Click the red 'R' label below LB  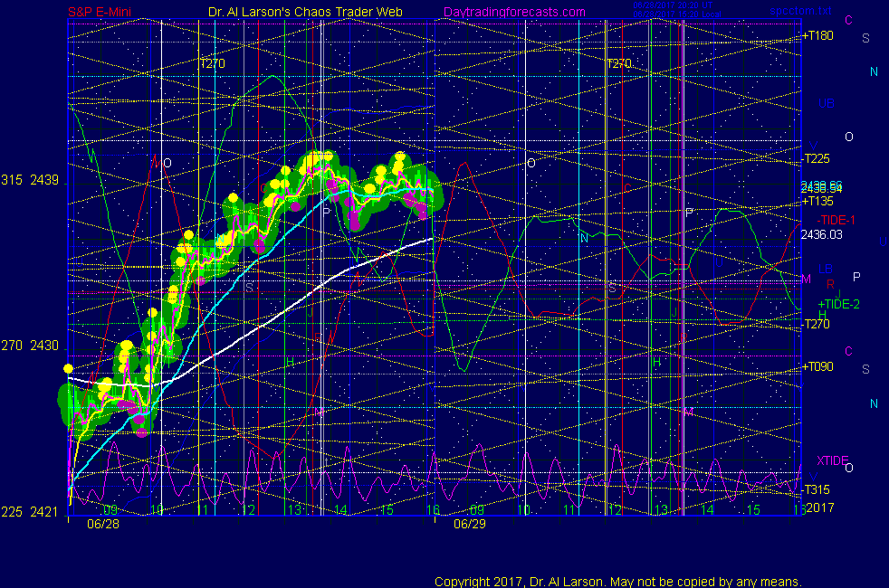point(830,284)
